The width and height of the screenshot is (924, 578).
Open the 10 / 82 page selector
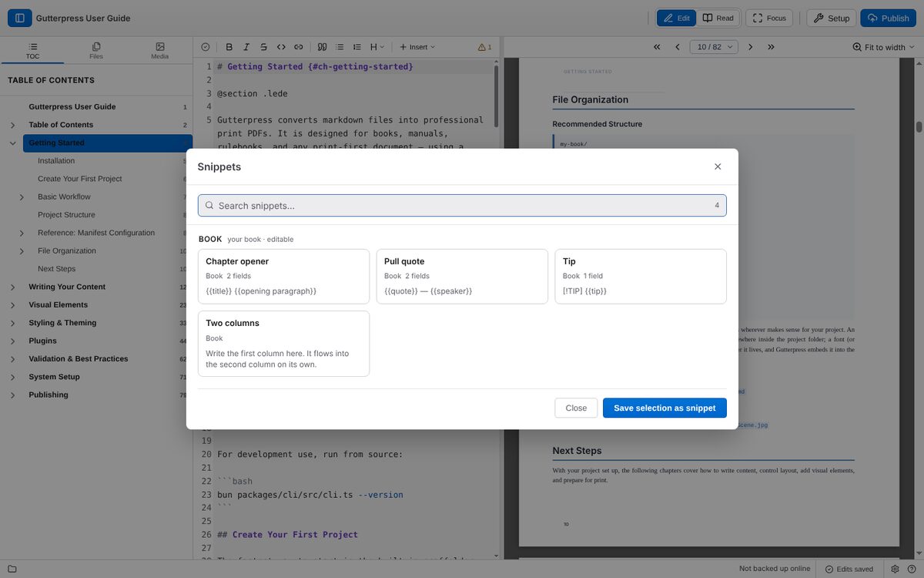tap(714, 47)
